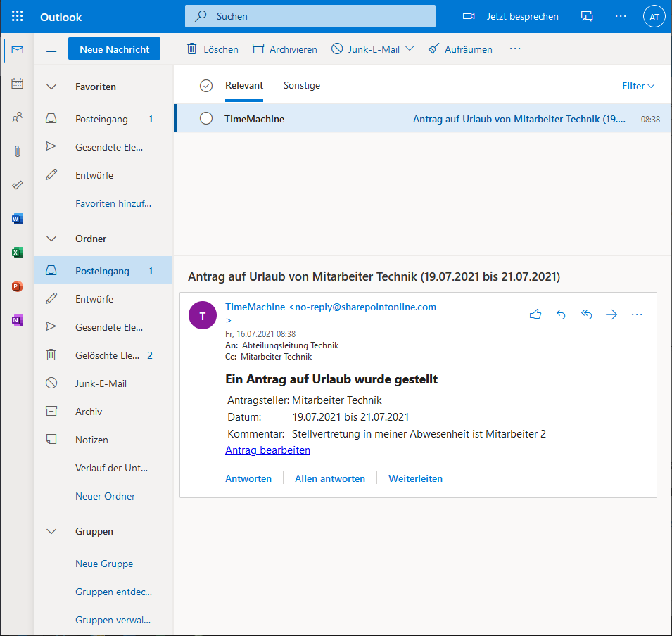Screen dimensions: 672x636
Task: Select the TimeMachine message checkbox circle
Action: point(206,119)
